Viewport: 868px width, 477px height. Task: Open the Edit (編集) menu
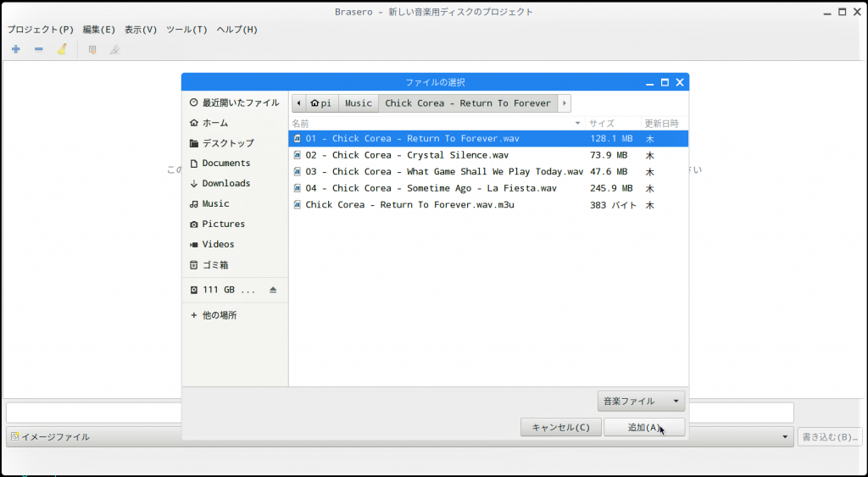(99, 30)
